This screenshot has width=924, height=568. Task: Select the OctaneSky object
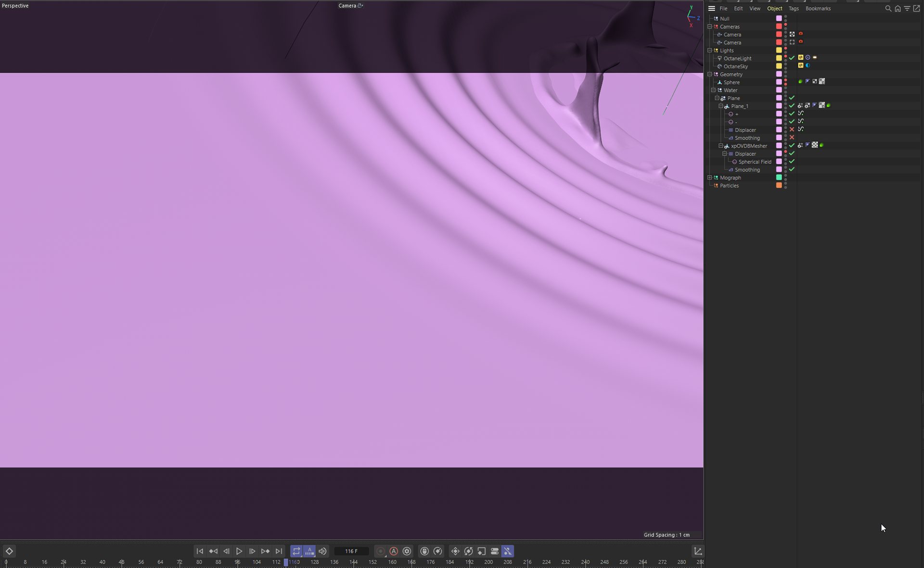(735, 66)
